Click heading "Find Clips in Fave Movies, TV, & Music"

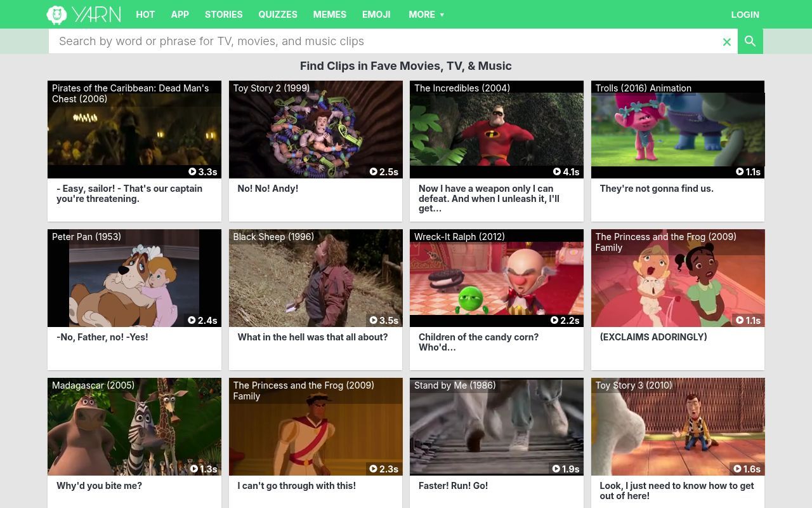point(406,66)
